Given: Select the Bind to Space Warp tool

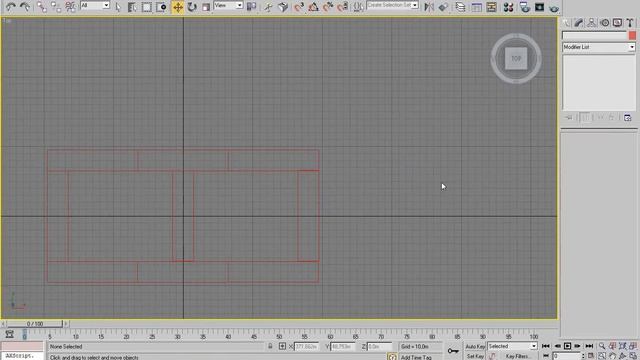Looking at the screenshot, I should 71,7.
